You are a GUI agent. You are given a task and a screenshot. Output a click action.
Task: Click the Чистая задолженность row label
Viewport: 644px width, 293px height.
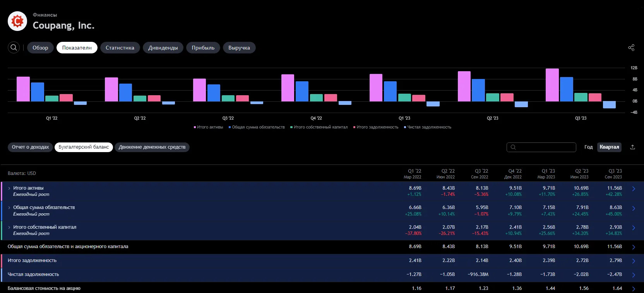[33, 274]
